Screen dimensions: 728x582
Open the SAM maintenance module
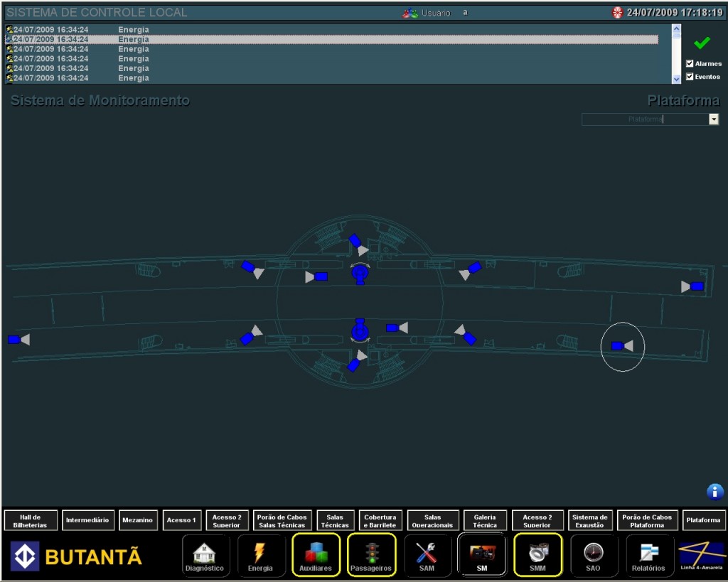(427, 556)
